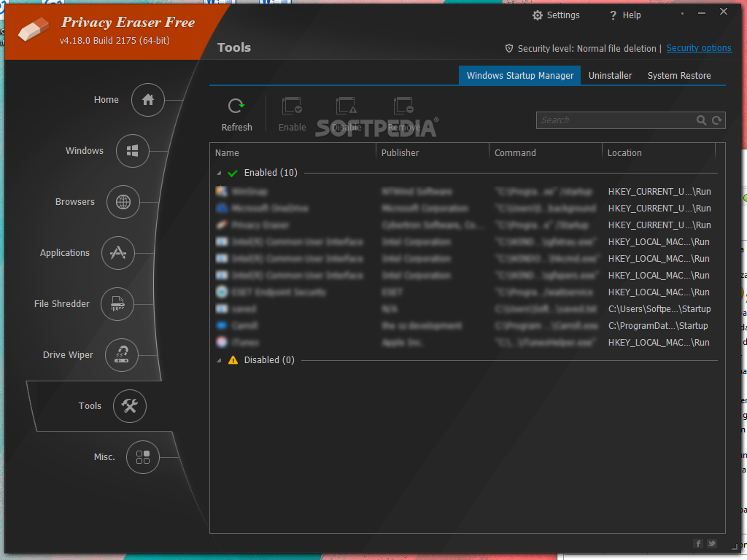The height and width of the screenshot is (560, 747).
Task: Switch to the System Restore tab
Action: (679, 76)
